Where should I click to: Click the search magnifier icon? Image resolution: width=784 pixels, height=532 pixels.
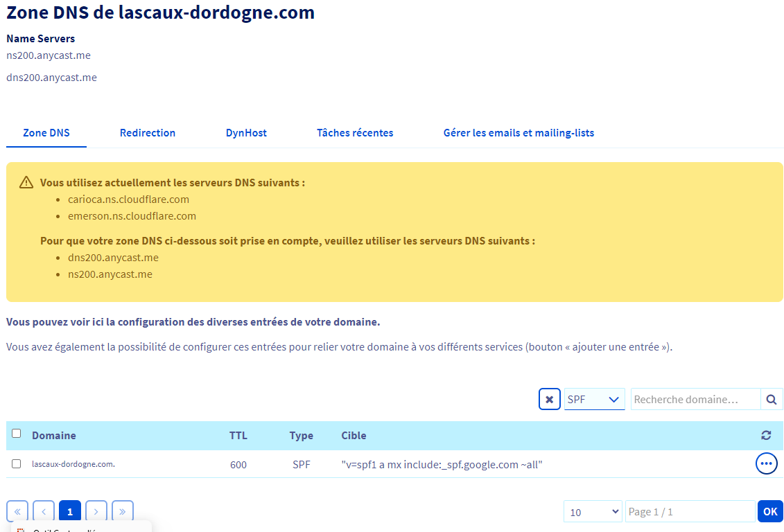[772, 399]
